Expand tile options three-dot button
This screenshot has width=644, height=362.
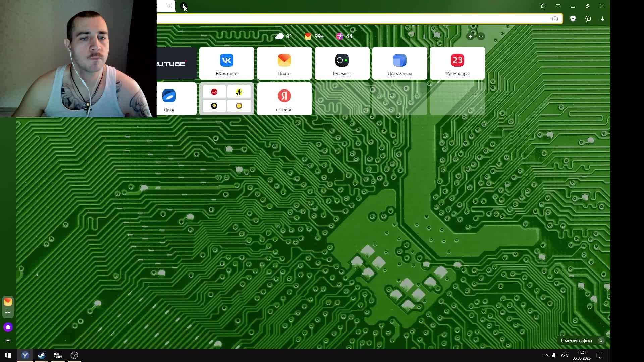481,36
